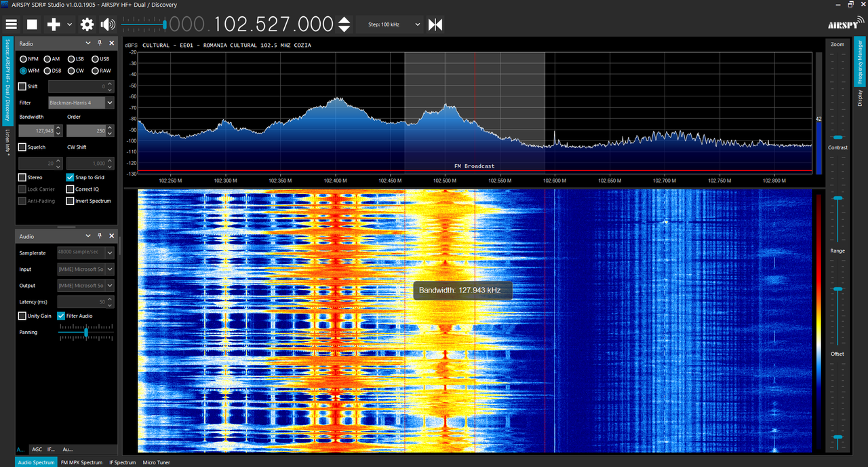This screenshot has width=868, height=467.
Task: Enable the Invert Spectrum checkbox
Action: [70, 200]
